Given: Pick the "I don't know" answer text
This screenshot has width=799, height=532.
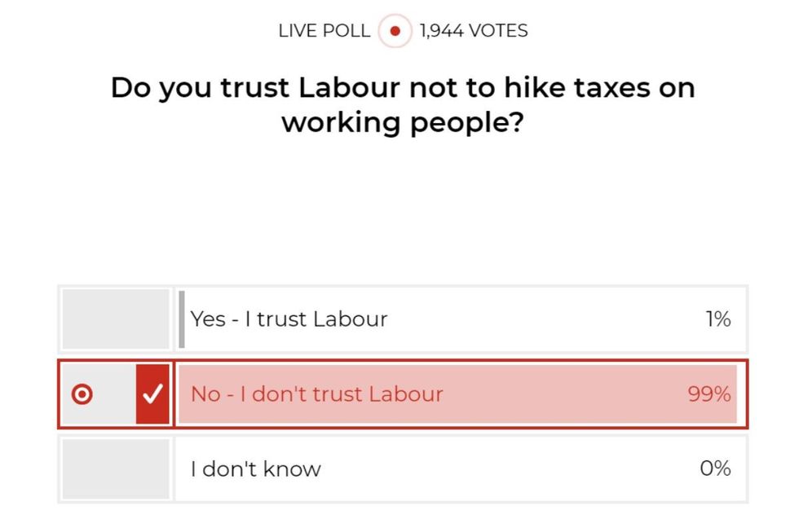Looking at the screenshot, I should click(x=255, y=469).
